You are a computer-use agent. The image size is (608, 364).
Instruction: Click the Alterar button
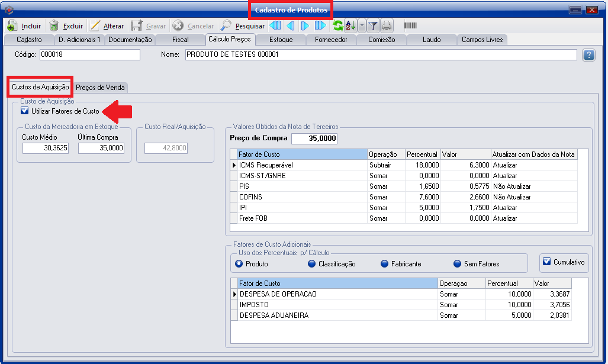coord(107,26)
